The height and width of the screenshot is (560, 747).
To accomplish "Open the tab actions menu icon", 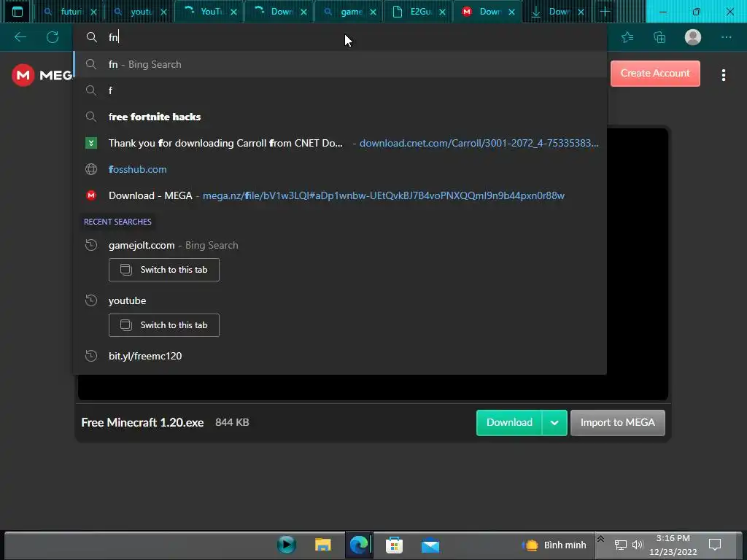I will tap(18, 12).
